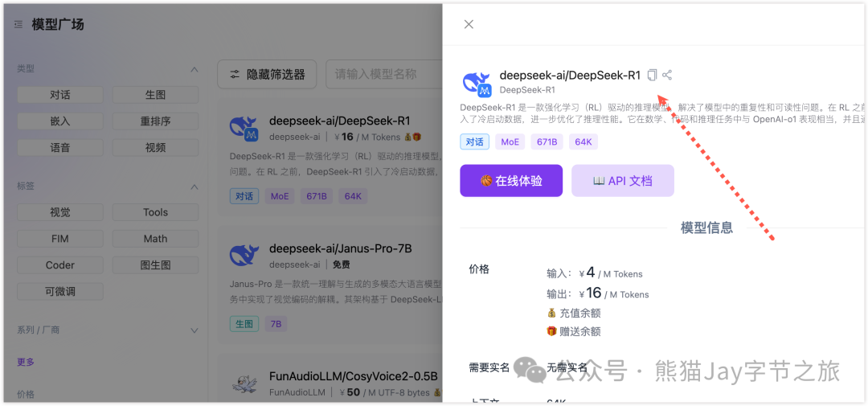Click the 对话 tag in detail panel
The image size is (868, 406).
[x=474, y=141]
